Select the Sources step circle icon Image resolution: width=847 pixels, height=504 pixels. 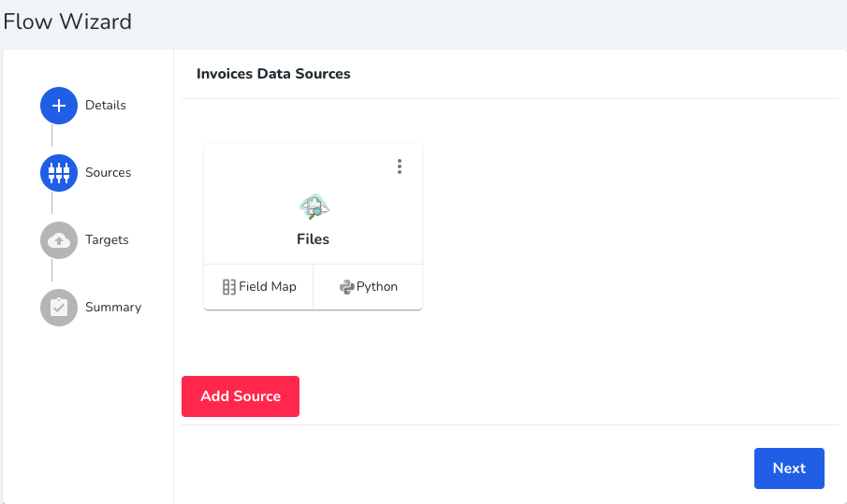pos(59,173)
